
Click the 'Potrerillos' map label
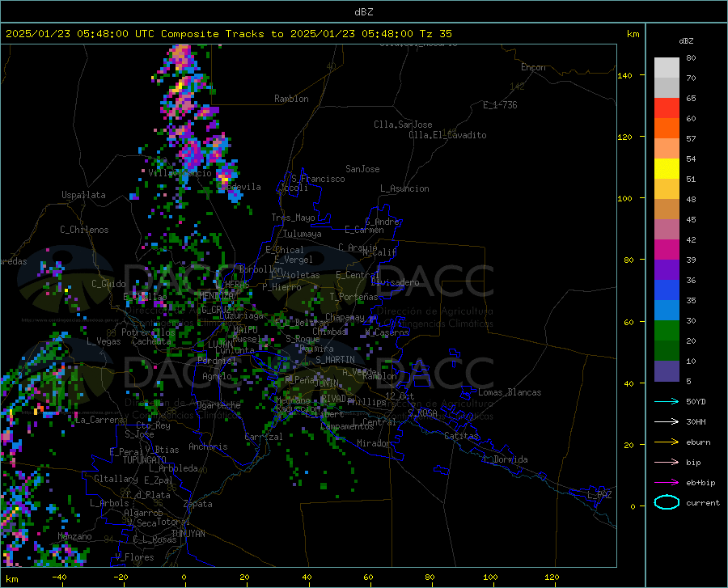tap(148, 332)
